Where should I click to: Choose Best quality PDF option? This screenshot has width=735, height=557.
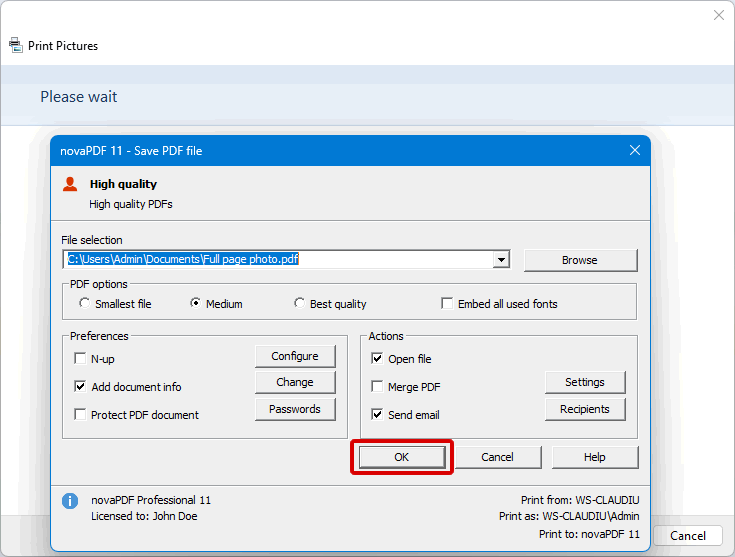[x=299, y=304]
